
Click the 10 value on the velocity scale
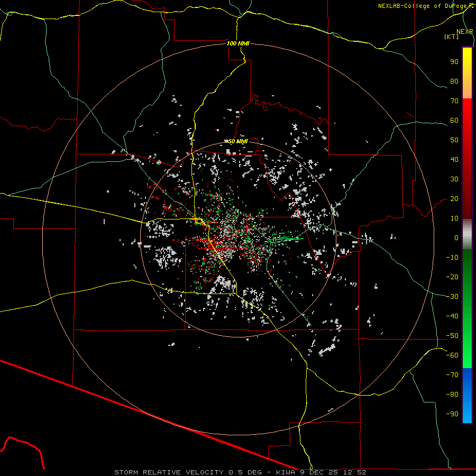click(454, 218)
